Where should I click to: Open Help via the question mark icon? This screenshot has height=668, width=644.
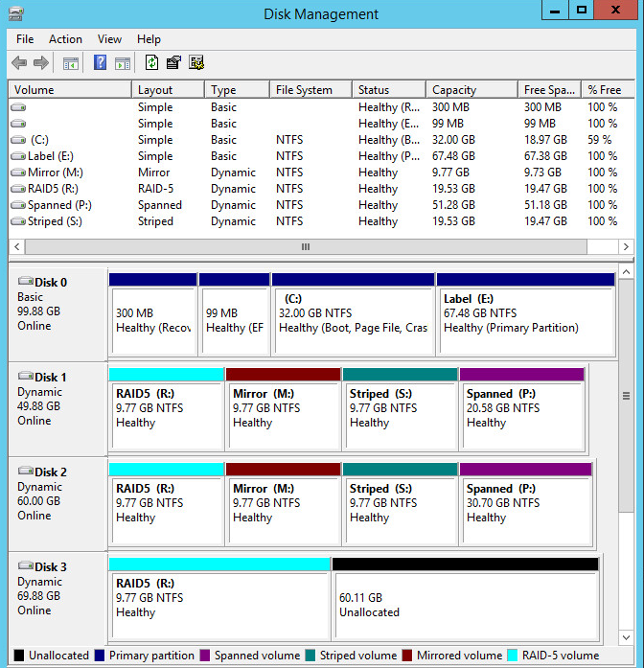[100, 63]
